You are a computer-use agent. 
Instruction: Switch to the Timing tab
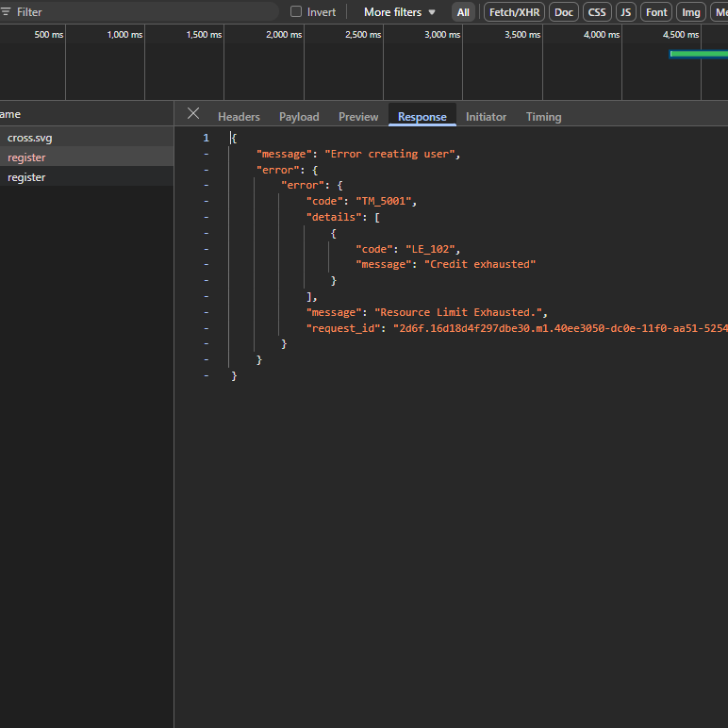[x=543, y=117]
